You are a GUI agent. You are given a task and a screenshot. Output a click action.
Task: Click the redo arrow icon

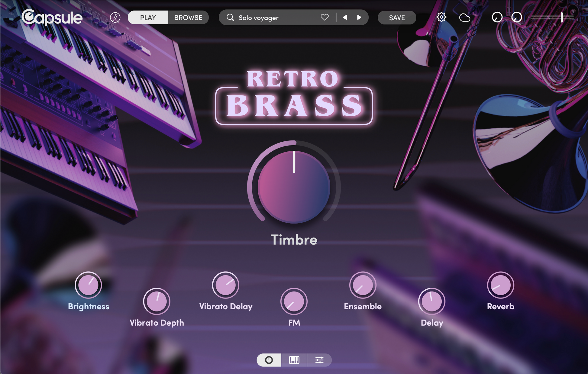[x=516, y=18]
